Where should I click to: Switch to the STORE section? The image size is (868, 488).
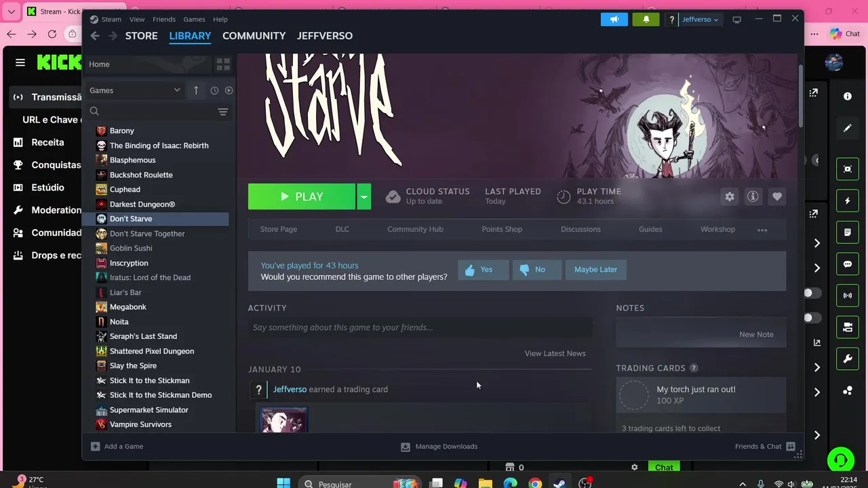click(x=141, y=36)
